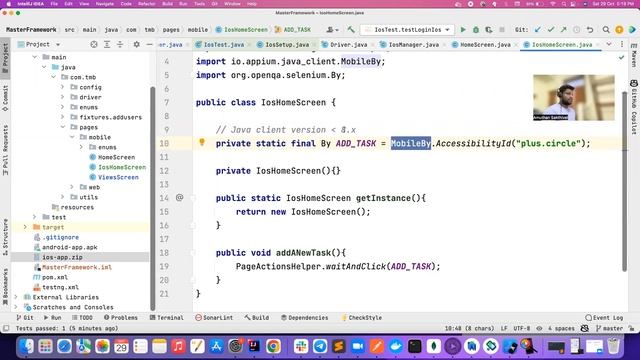This screenshot has height=360, width=640.
Task: Open Search Everywhere magnifier icon
Action: tap(606, 30)
